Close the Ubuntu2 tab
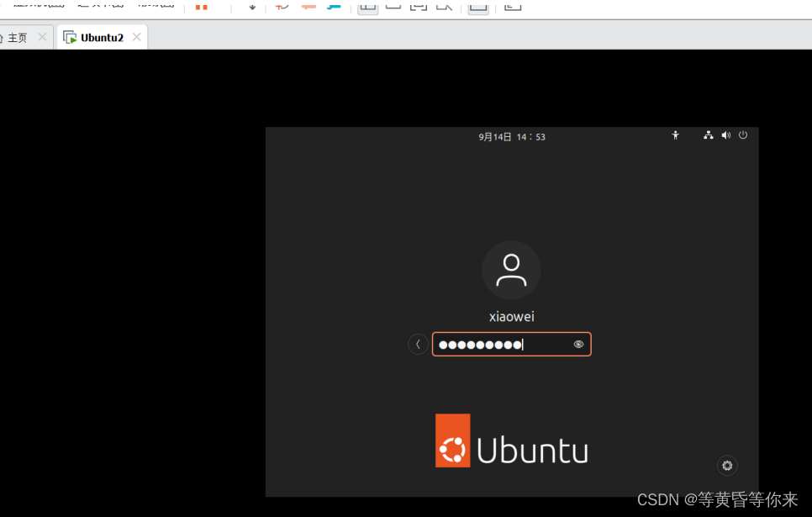 (136, 37)
